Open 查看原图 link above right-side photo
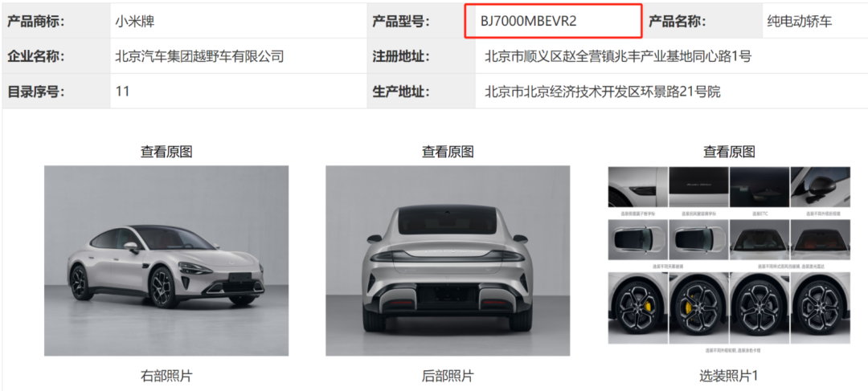This screenshot has width=868, height=391. (166, 152)
